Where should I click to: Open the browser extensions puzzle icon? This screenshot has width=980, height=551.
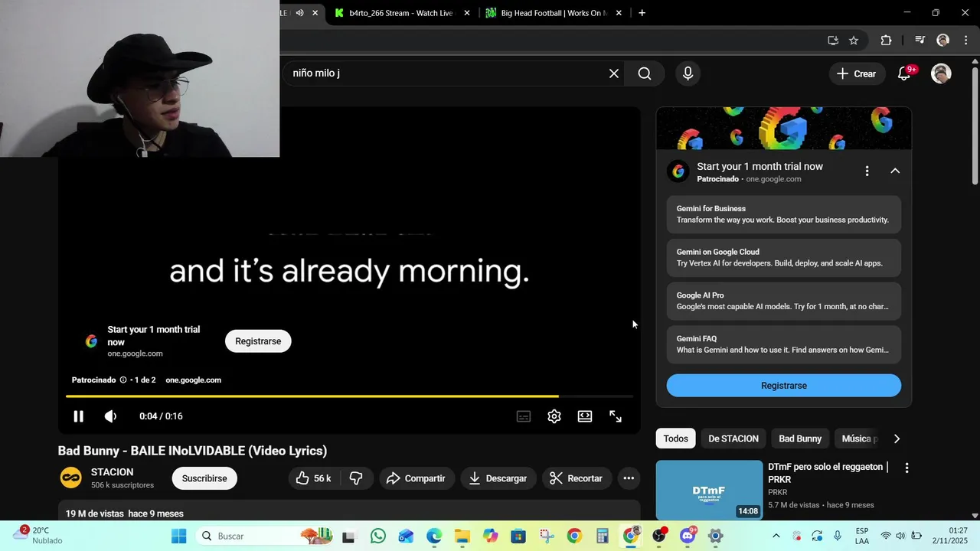pyautogui.click(x=886, y=41)
